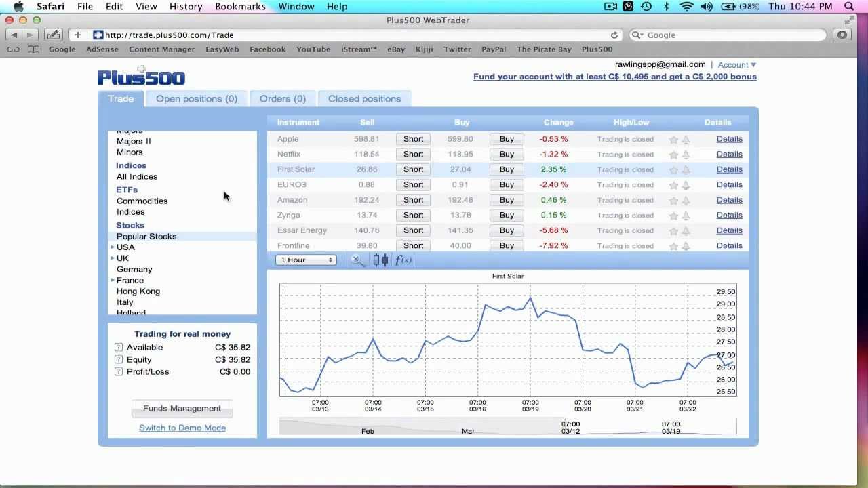Click Wi-Fi icon in menu bar
The height and width of the screenshot is (488, 868).
coord(687,7)
